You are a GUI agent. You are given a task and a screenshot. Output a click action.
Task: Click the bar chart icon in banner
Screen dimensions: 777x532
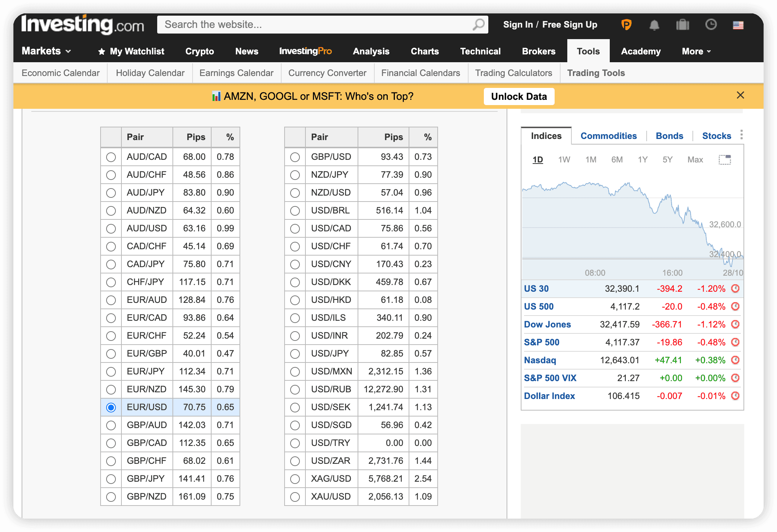pos(216,96)
